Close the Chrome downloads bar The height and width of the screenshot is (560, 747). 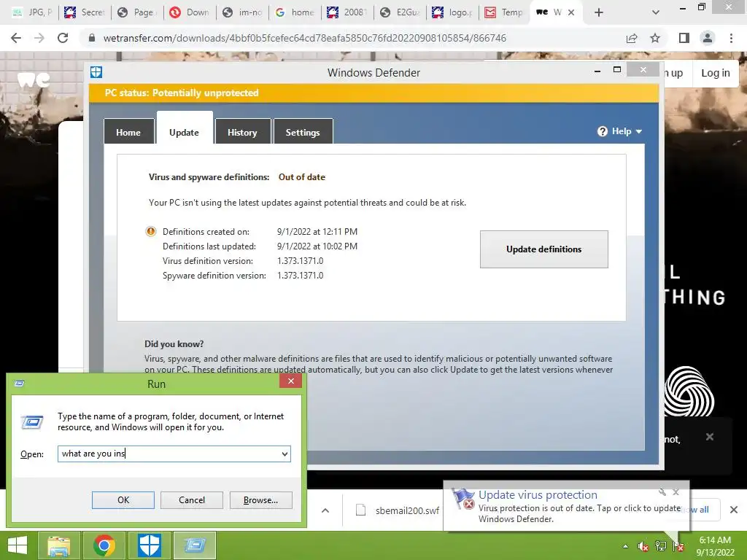(734, 510)
